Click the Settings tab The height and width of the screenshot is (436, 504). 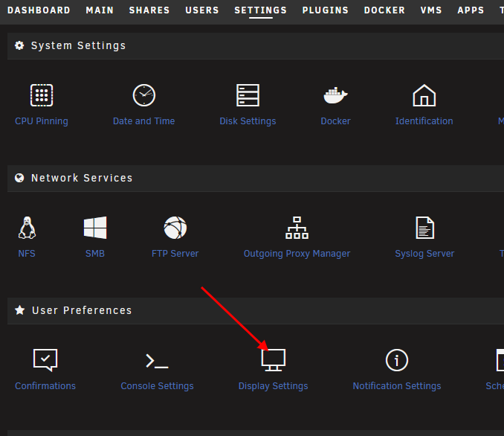tap(261, 10)
